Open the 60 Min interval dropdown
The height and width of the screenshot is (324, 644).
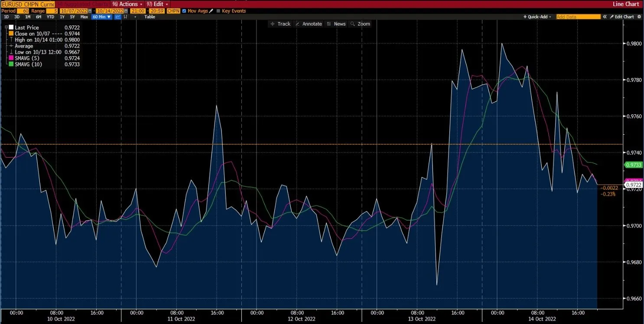click(x=102, y=16)
